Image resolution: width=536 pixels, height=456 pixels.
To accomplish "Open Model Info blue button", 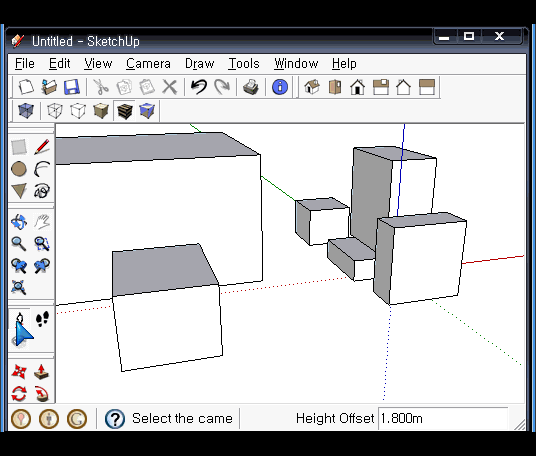I will tap(280, 87).
